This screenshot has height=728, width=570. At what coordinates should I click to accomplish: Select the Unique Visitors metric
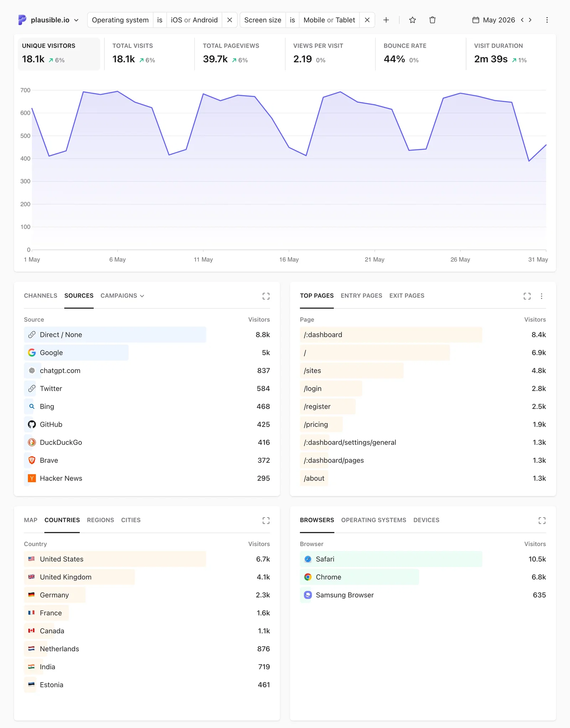(x=59, y=54)
